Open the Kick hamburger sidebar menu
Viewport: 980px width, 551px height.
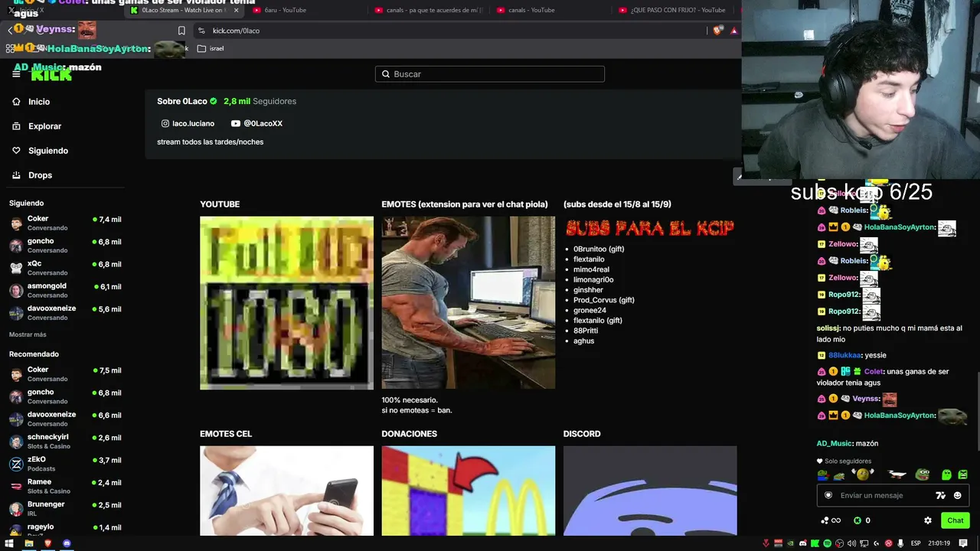point(16,74)
